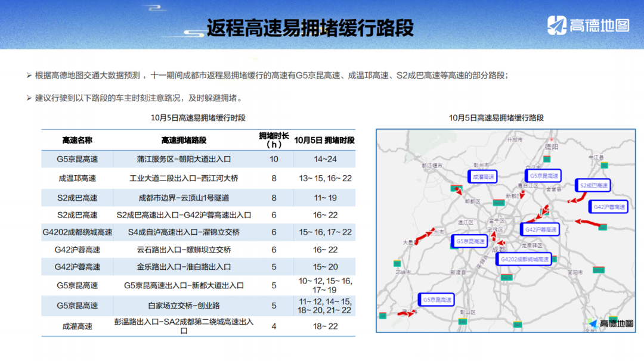Select the time cell 10~12, 15~16, 17~19
Image resolution: width=644 pixels, height=361 pixels.
click(x=326, y=285)
